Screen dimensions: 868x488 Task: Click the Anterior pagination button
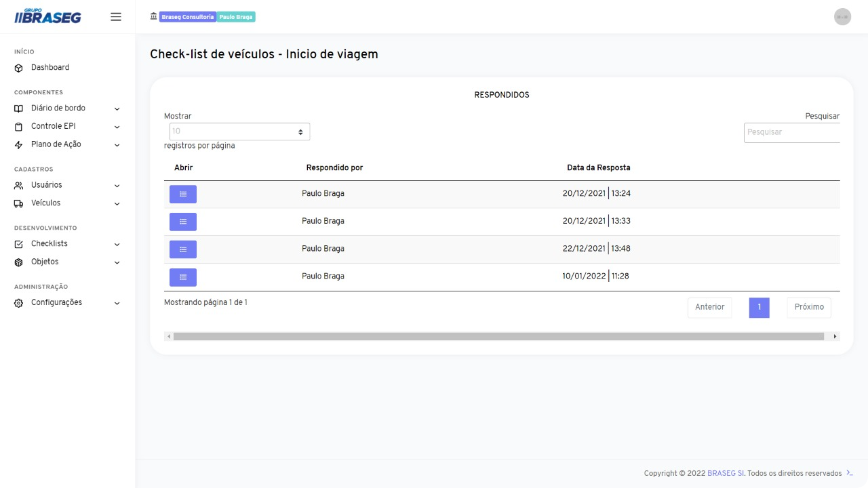[709, 307]
